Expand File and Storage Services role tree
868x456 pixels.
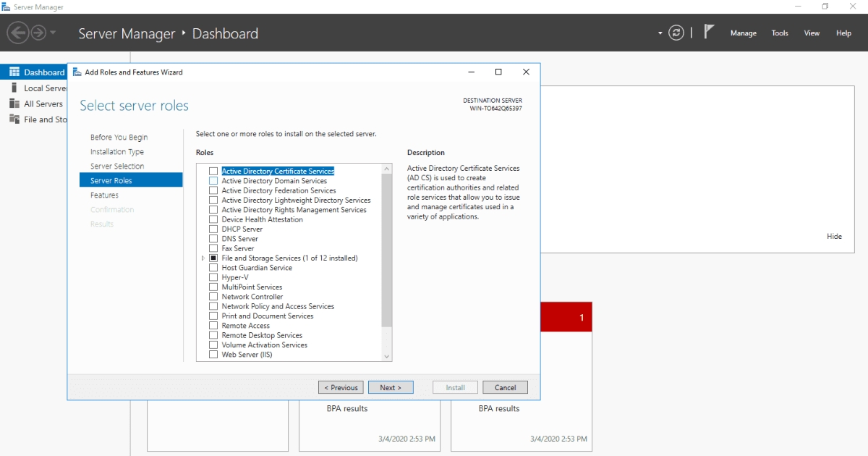(202, 258)
